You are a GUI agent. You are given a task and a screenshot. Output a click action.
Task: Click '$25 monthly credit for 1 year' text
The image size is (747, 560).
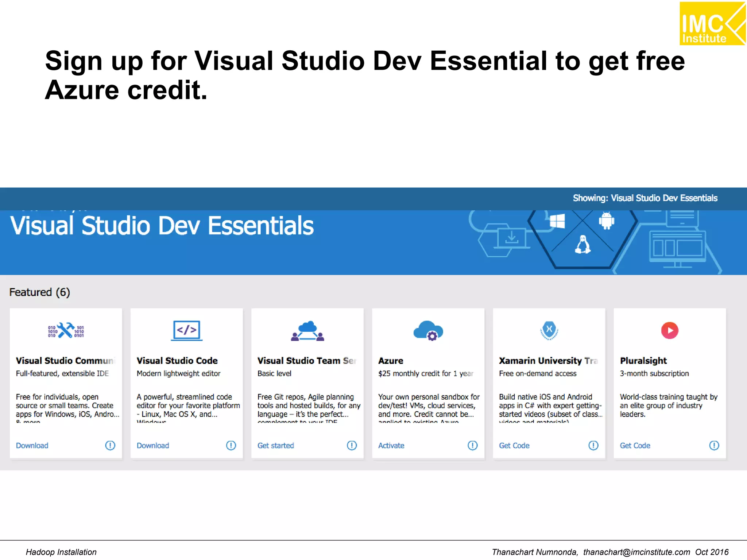426,373
